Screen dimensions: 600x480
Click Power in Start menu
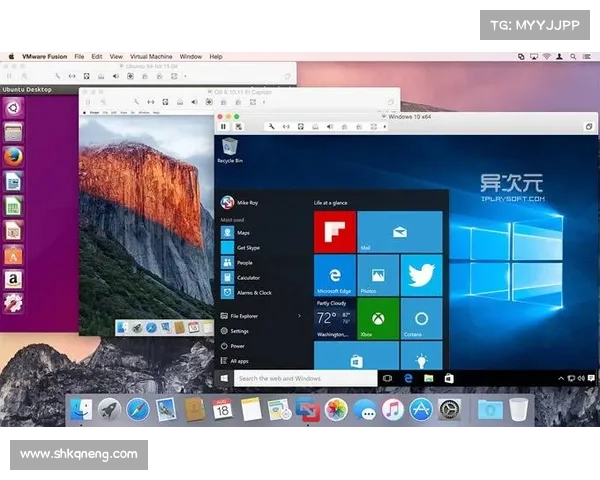[233, 346]
